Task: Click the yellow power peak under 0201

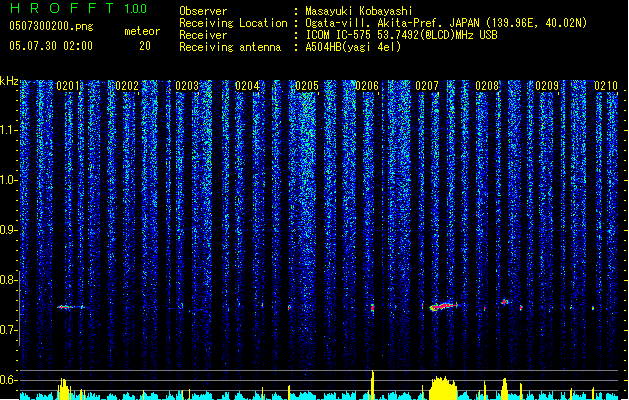Action: pos(64,389)
